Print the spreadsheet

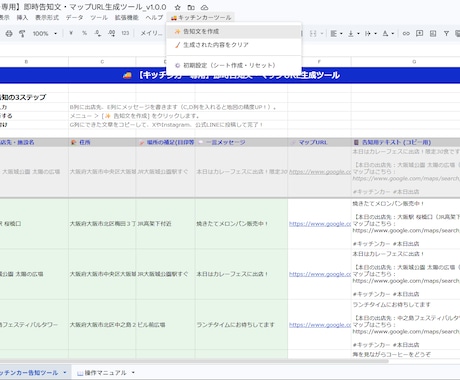point(9,33)
